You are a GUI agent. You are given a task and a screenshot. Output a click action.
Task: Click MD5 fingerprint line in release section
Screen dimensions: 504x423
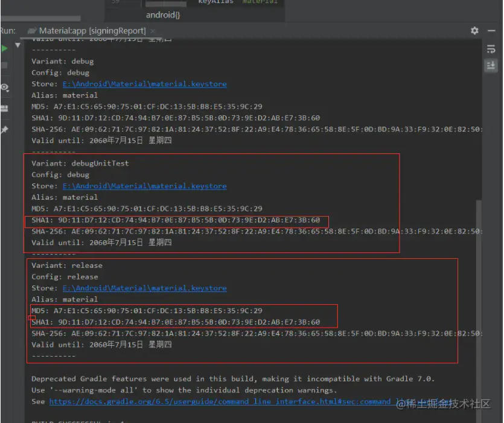(147, 311)
